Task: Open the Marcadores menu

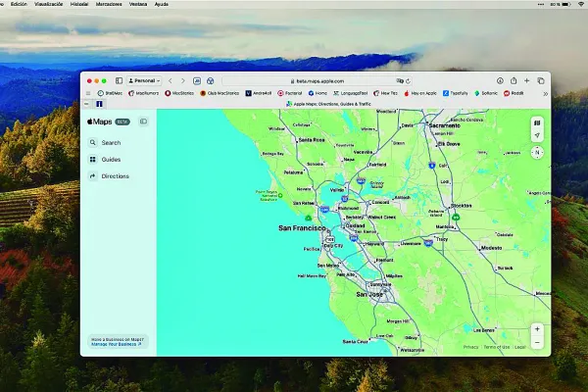Action: pyautogui.click(x=109, y=4)
